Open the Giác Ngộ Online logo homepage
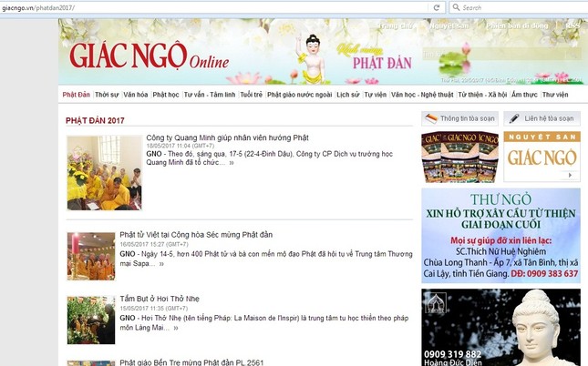The width and height of the screenshot is (588, 366). click(149, 56)
